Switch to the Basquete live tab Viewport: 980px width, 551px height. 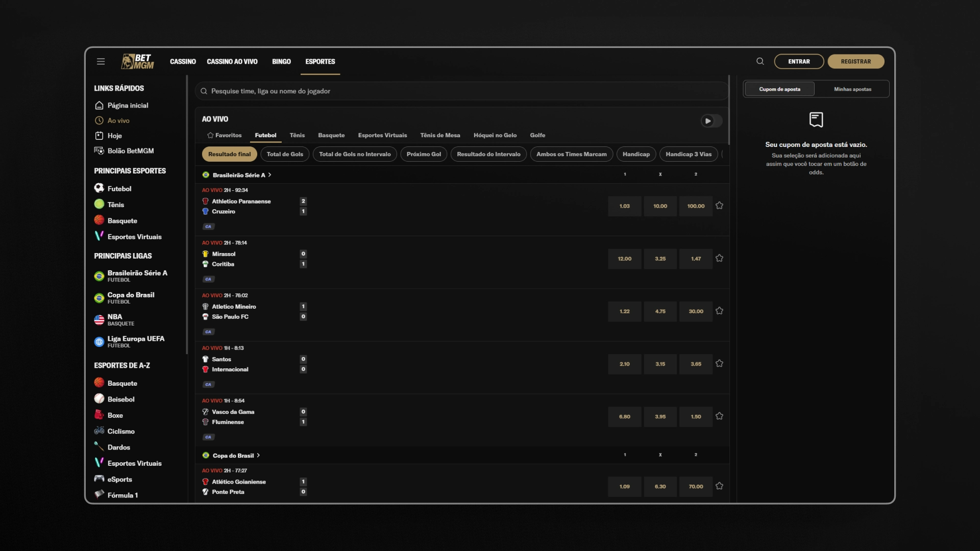pos(331,135)
